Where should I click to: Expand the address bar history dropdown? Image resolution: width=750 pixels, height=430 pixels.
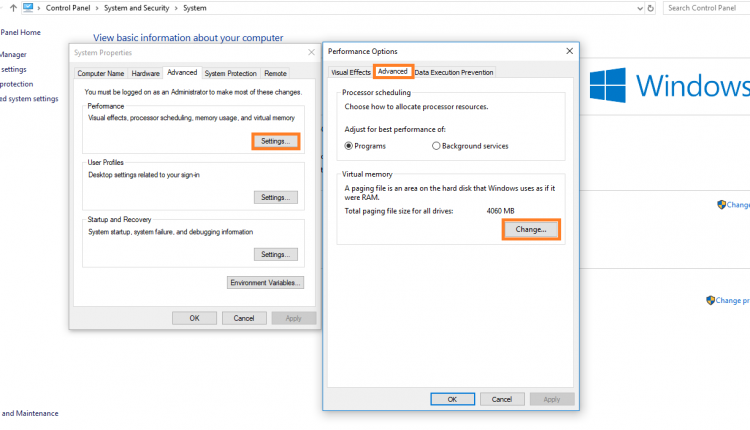pos(640,8)
